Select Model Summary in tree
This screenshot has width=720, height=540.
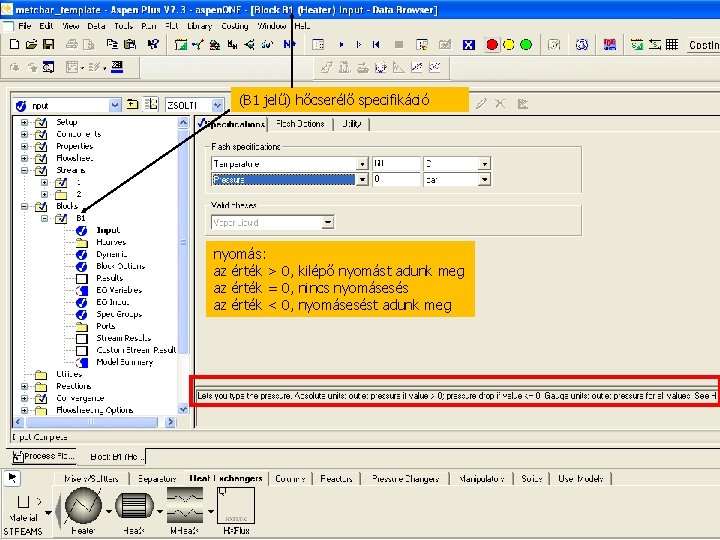pos(124,362)
